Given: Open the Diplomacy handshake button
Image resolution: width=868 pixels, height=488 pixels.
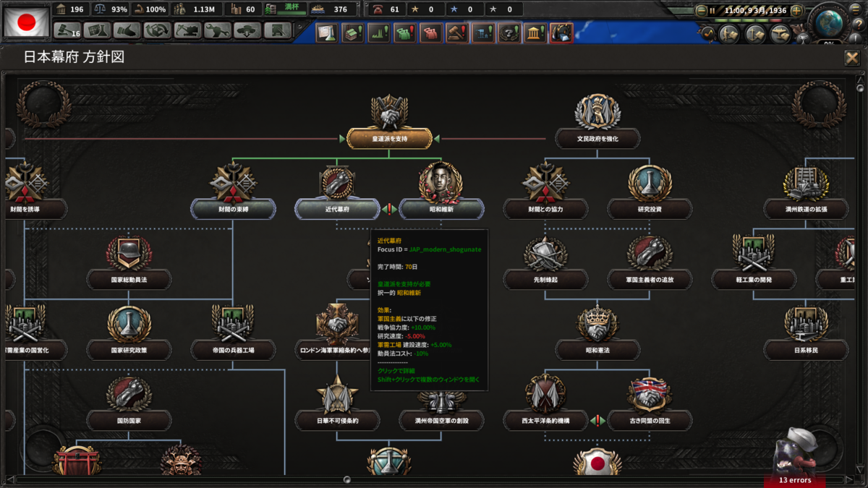Looking at the screenshot, I should point(127,31).
